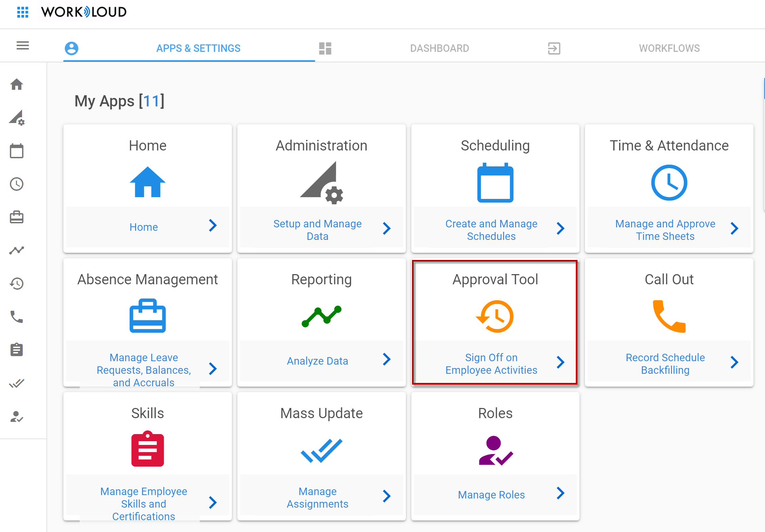The height and width of the screenshot is (532, 765).
Task: Open Record Schedule Backfilling link
Action: pyautogui.click(x=665, y=364)
